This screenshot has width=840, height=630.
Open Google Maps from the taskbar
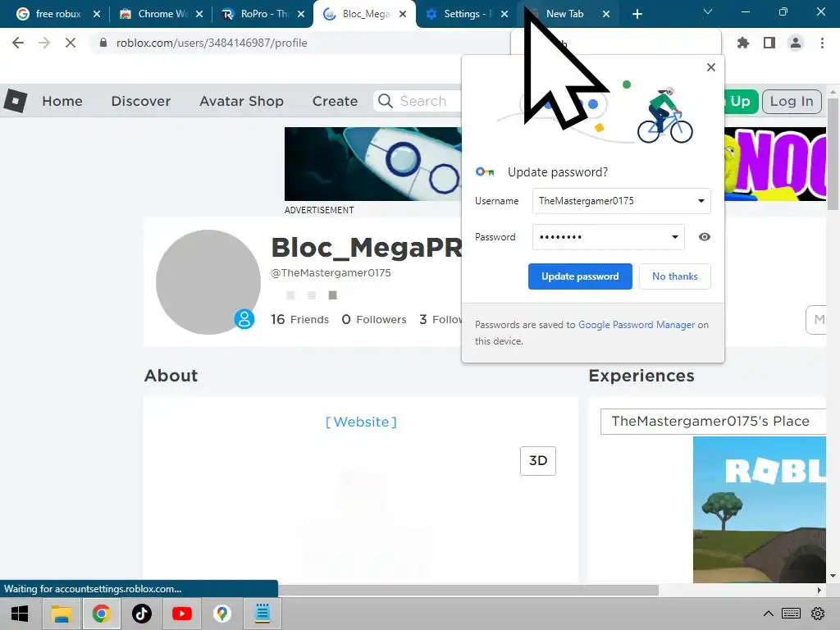coord(222,614)
